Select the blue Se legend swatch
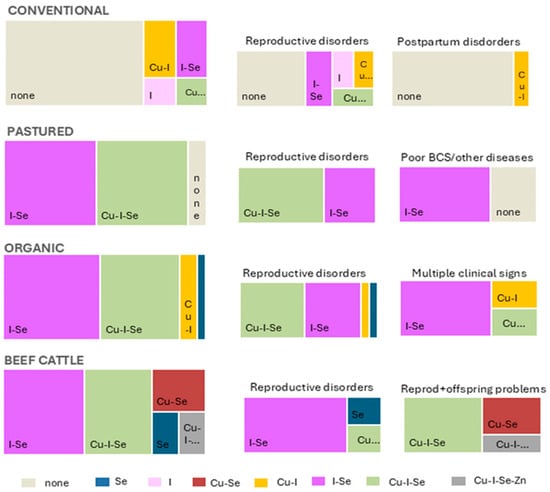 coord(102,481)
